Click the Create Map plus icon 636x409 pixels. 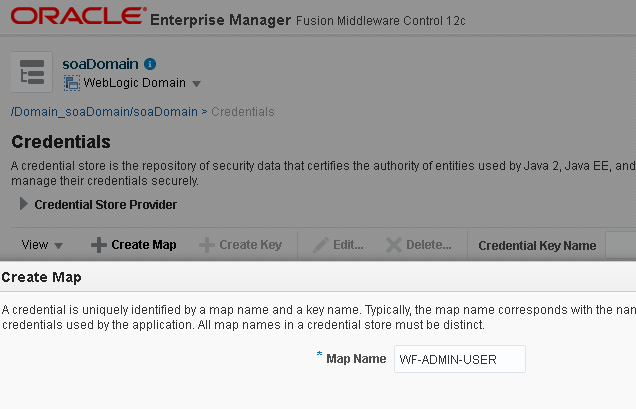pos(99,245)
